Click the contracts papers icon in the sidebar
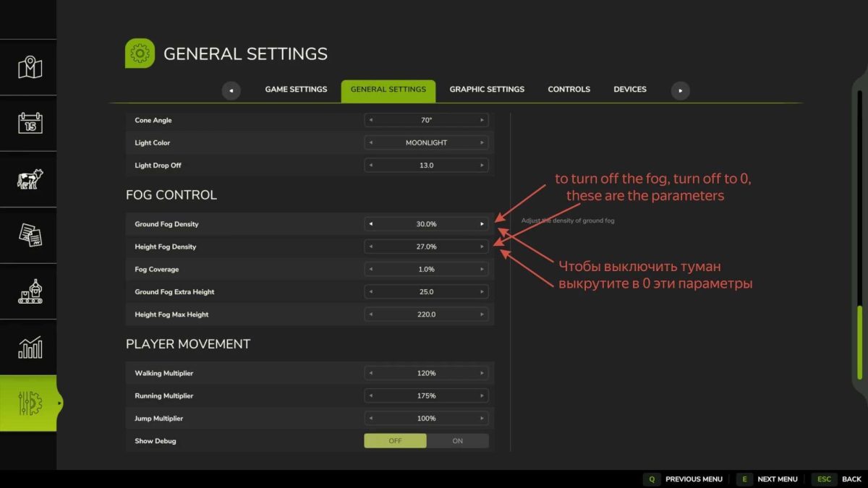868x488 pixels. [x=28, y=235]
